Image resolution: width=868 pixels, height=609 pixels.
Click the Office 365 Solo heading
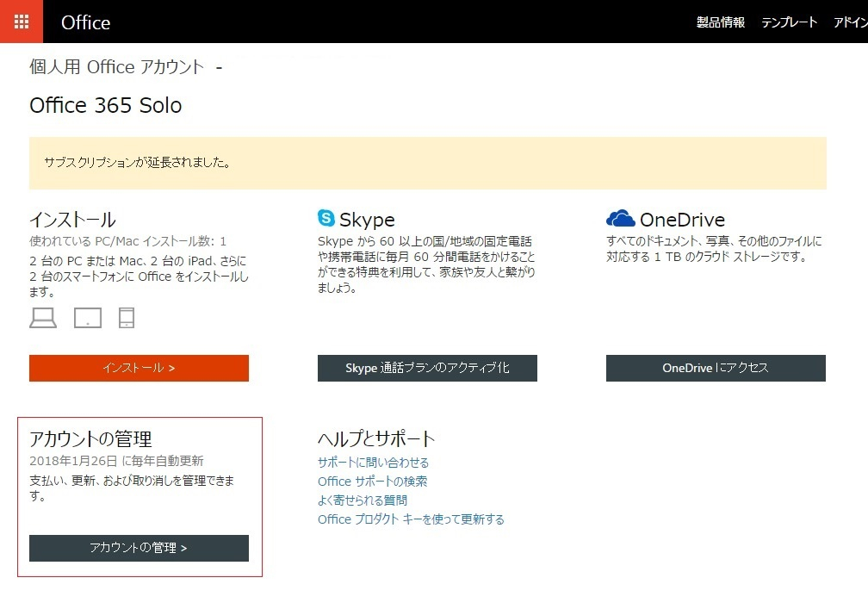tap(106, 105)
